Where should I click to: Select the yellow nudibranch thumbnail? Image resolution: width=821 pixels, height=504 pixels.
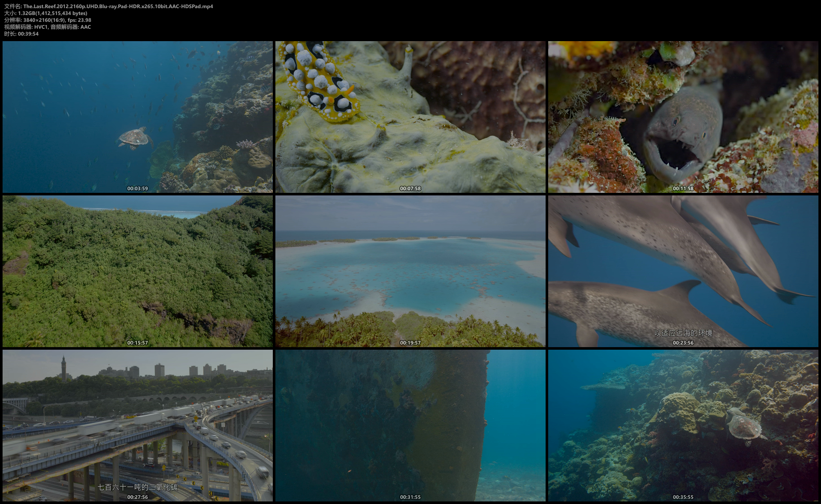coord(410,117)
